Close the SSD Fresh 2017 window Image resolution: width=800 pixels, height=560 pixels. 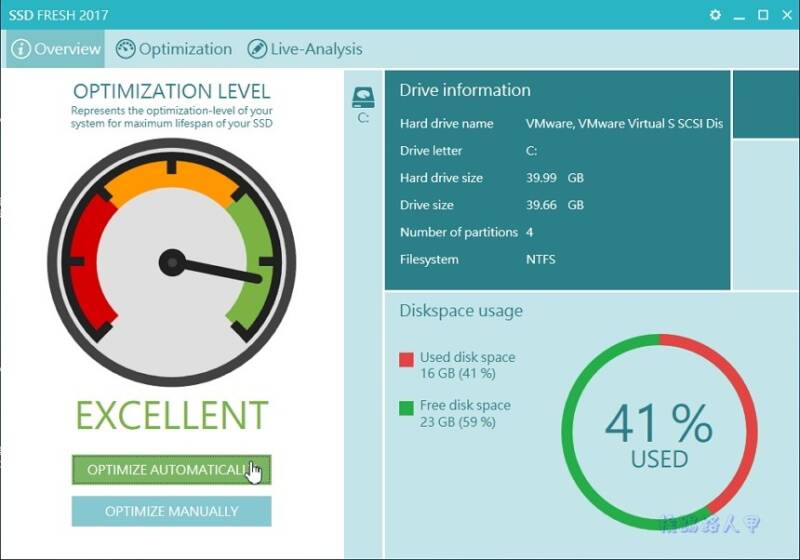coord(787,15)
